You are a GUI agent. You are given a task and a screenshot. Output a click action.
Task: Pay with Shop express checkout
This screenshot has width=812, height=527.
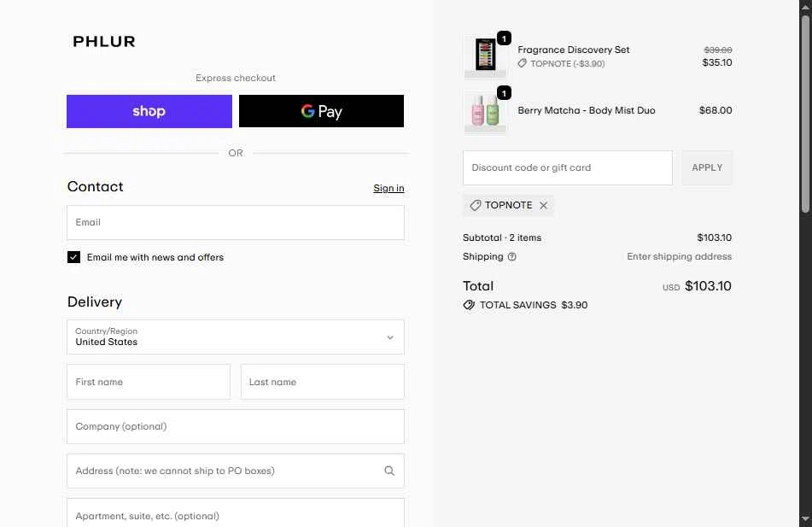(149, 111)
